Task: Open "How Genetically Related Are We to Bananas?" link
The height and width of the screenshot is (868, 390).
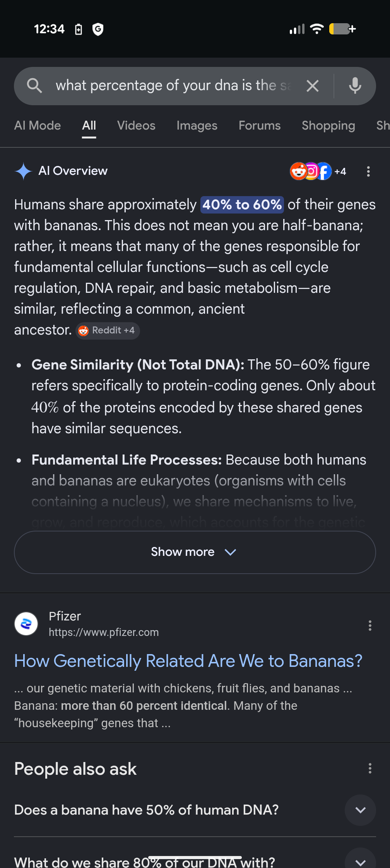Action: click(188, 661)
